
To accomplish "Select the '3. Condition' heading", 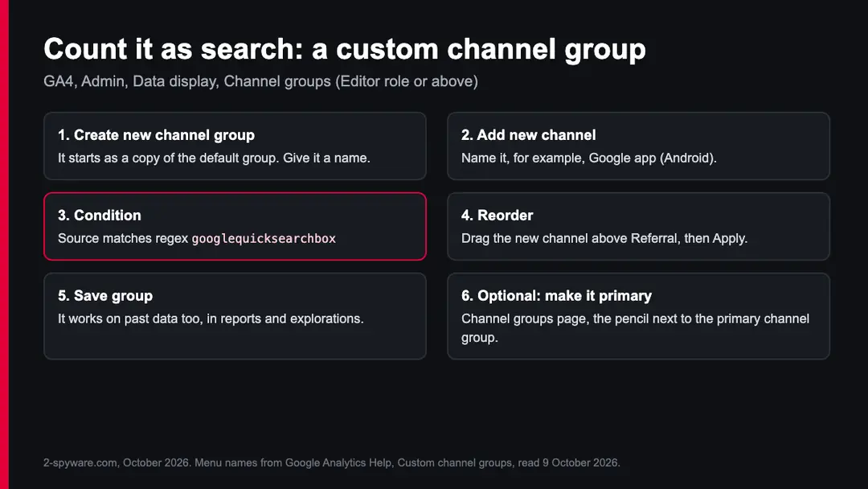I will tap(100, 216).
